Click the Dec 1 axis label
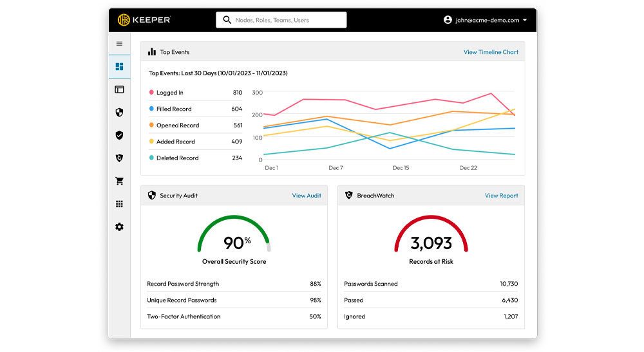This screenshot has width=644, height=352. point(272,168)
